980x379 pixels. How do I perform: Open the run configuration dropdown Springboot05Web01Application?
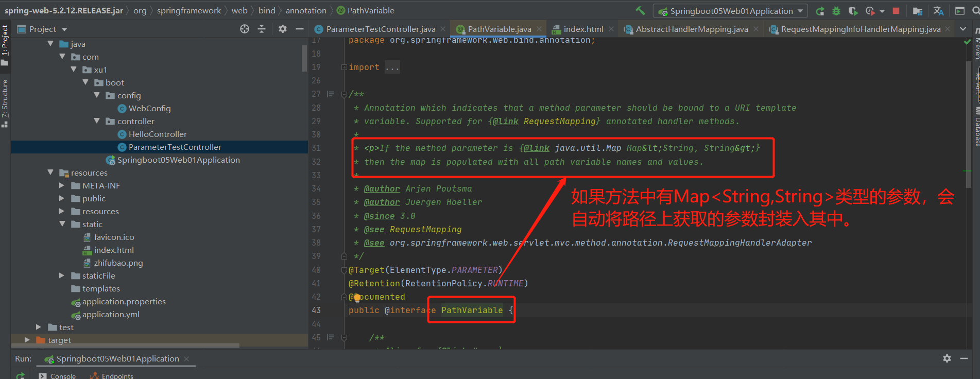[x=730, y=11]
